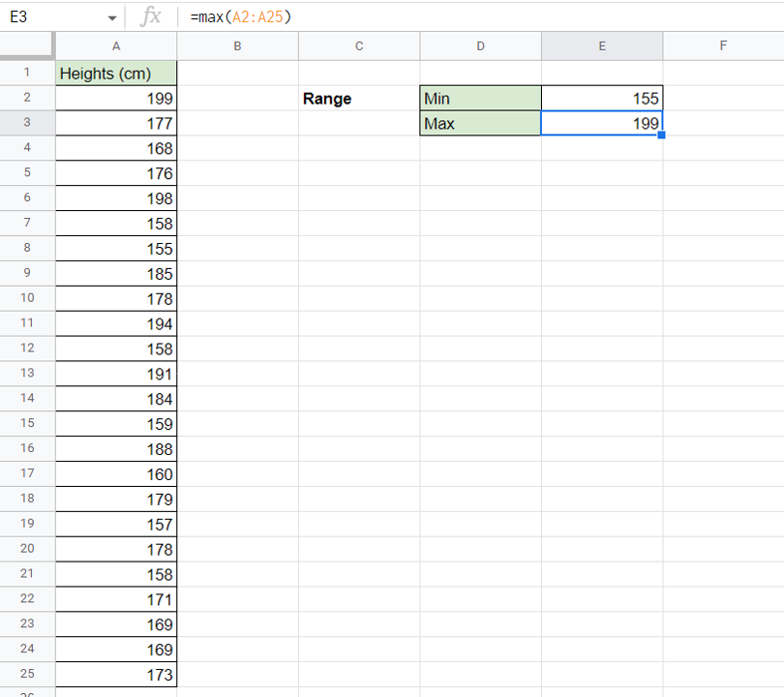The image size is (784, 697).
Task: Select row 23 header
Action: (x=27, y=623)
